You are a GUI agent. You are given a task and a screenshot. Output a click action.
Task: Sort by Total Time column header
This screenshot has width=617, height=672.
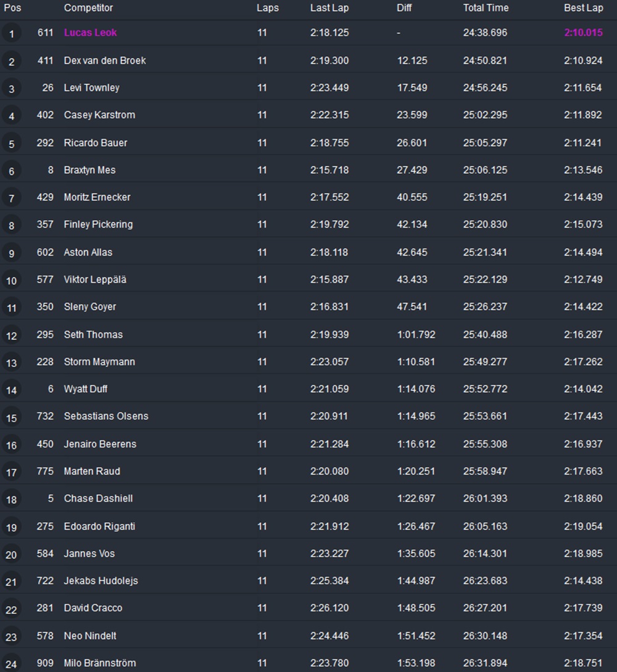tap(486, 8)
